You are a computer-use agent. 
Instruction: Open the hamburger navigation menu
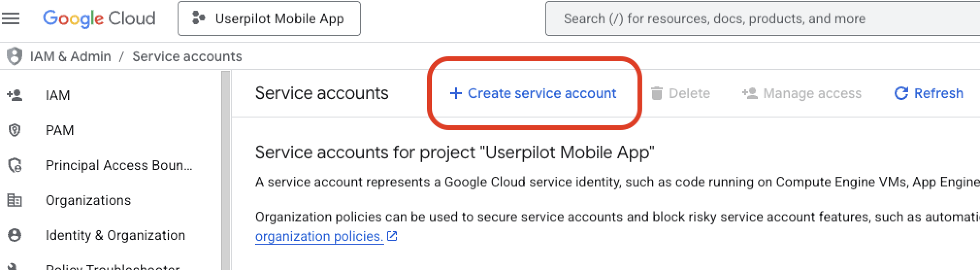point(10,18)
